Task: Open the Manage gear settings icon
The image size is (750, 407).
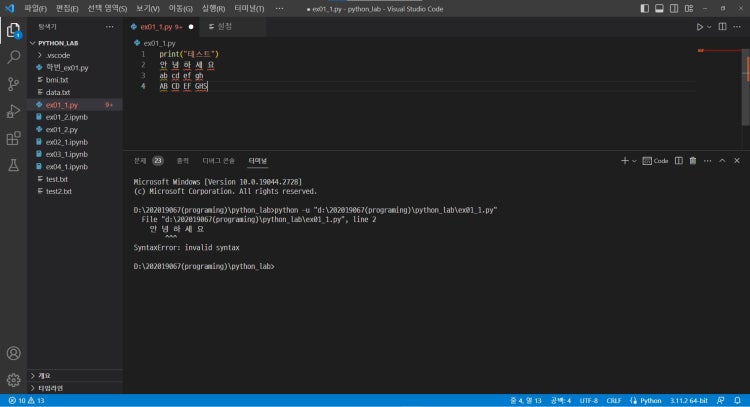Action: coord(13,380)
